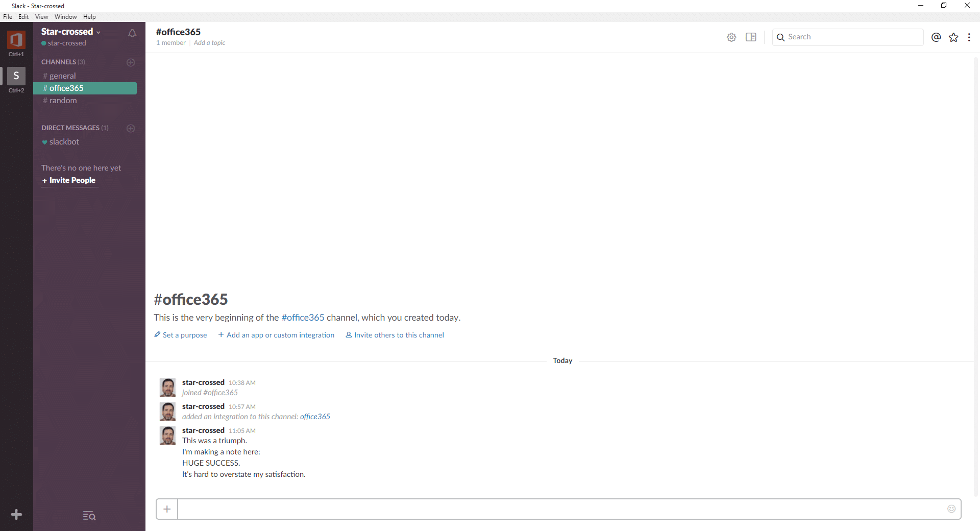The height and width of the screenshot is (531, 980).
Task: Toggle the channel details pane icon
Action: tap(751, 37)
